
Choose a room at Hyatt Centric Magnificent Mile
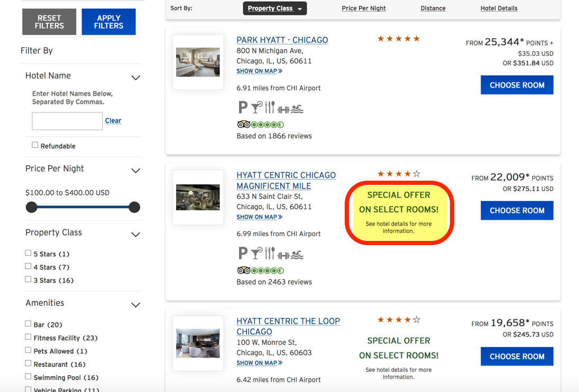[x=517, y=211]
